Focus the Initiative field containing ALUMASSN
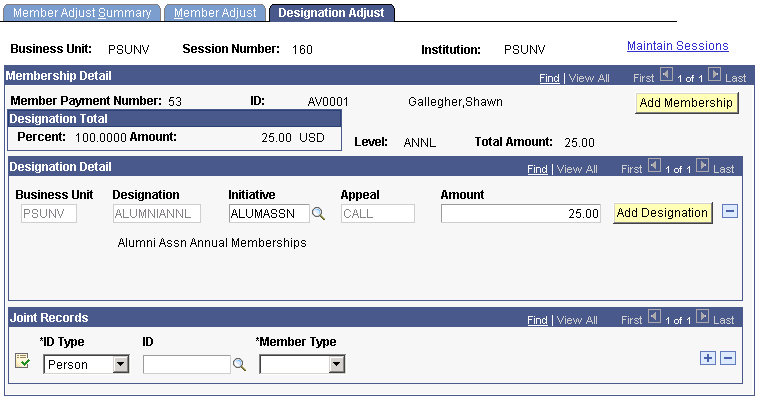 [269, 213]
